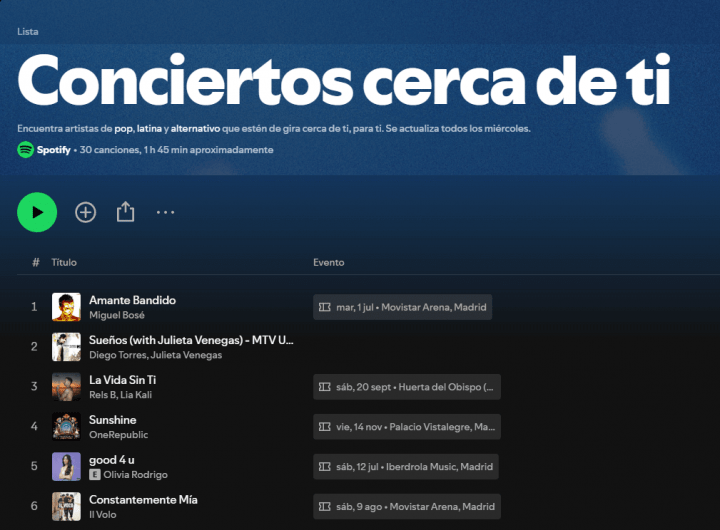The image size is (720, 530).
Task: Click song title Constantemente Mía
Action: pos(143,500)
